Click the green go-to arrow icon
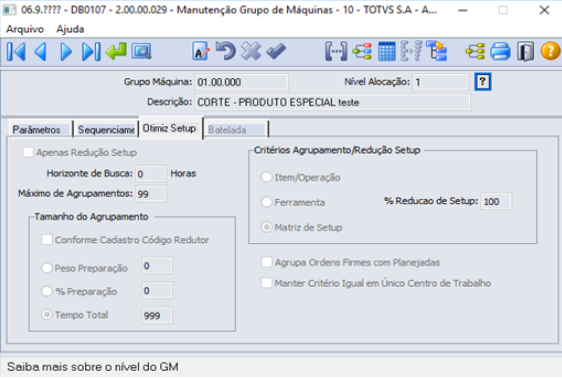The image size is (562, 378). (x=116, y=51)
